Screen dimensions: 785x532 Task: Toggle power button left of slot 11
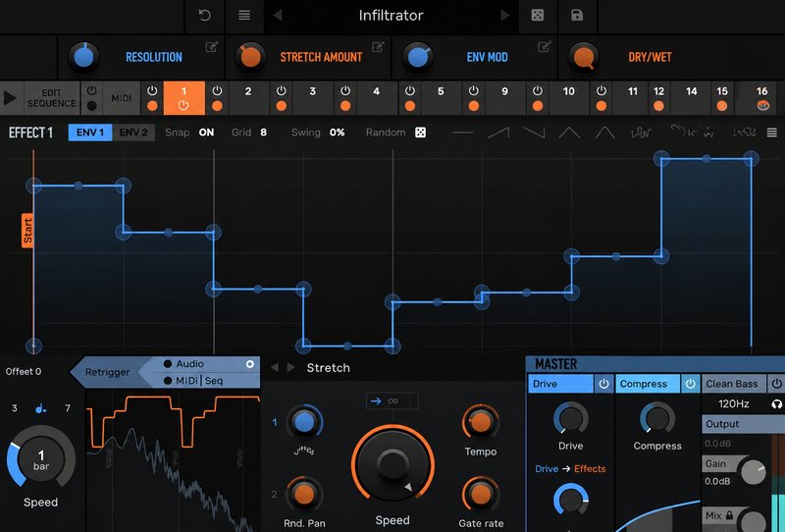pyautogui.click(x=602, y=91)
